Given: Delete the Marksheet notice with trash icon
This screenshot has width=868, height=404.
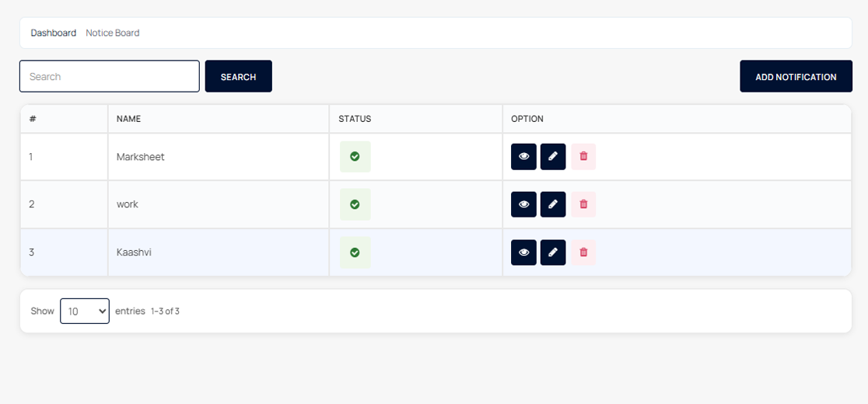Looking at the screenshot, I should [x=583, y=156].
